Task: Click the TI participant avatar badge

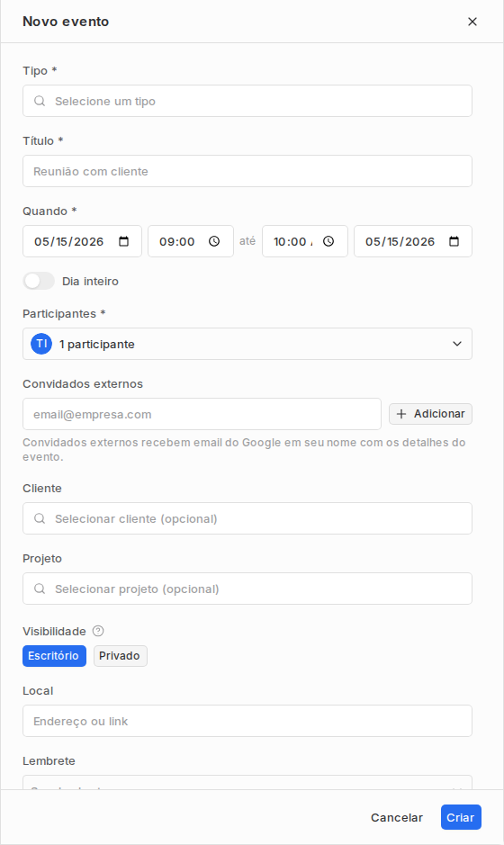Action: pos(41,344)
